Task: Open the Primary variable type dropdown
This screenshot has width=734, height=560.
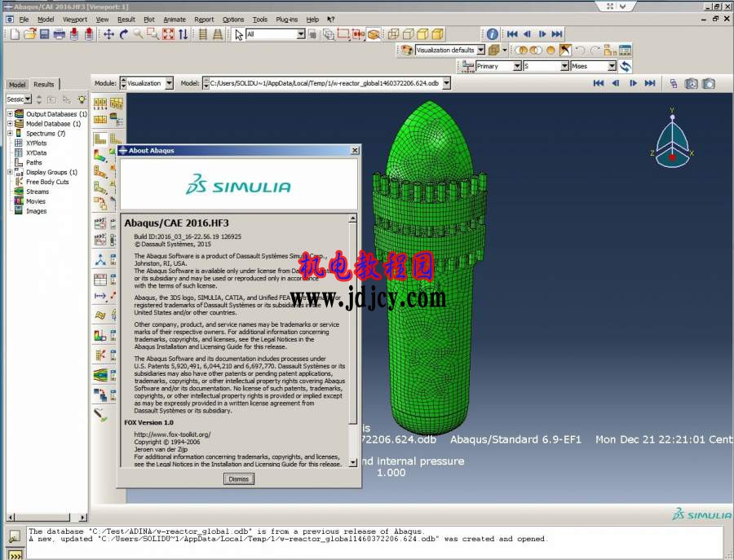Action: (x=517, y=66)
